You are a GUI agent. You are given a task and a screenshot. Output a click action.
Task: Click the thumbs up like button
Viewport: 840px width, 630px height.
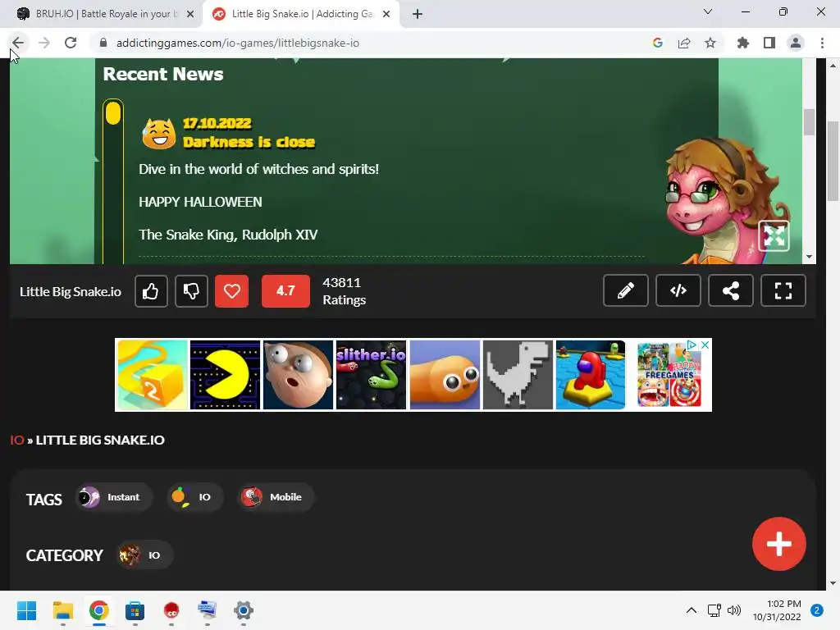pos(151,291)
